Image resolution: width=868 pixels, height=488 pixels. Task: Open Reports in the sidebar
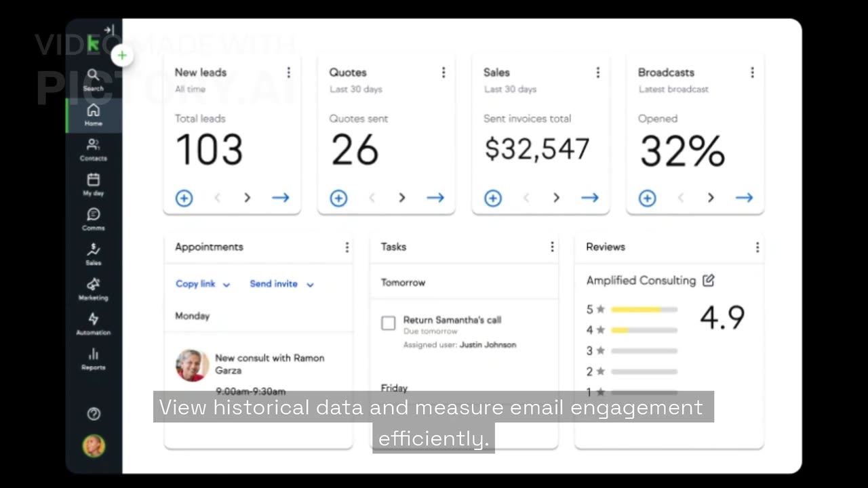pos(94,359)
